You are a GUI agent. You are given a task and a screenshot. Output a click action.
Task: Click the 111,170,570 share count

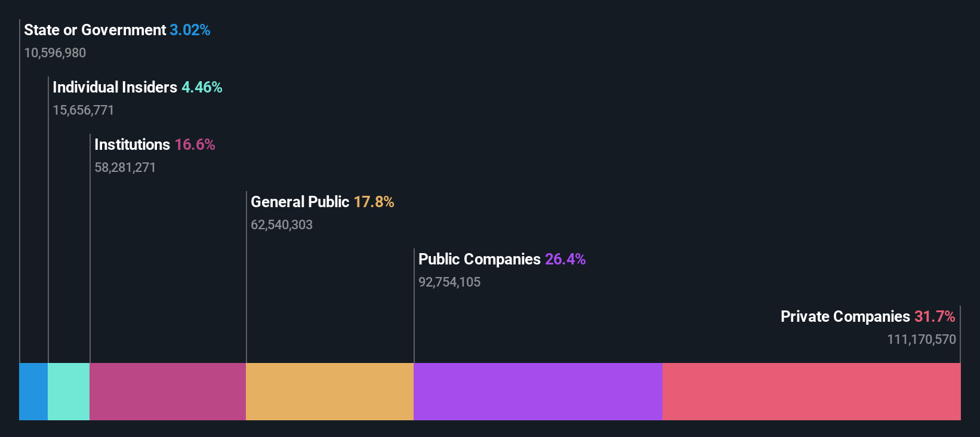[921, 340]
